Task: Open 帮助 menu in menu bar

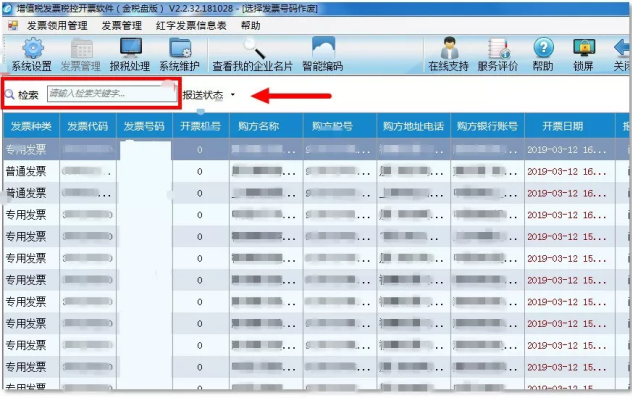Action: pyautogui.click(x=250, y=26)
